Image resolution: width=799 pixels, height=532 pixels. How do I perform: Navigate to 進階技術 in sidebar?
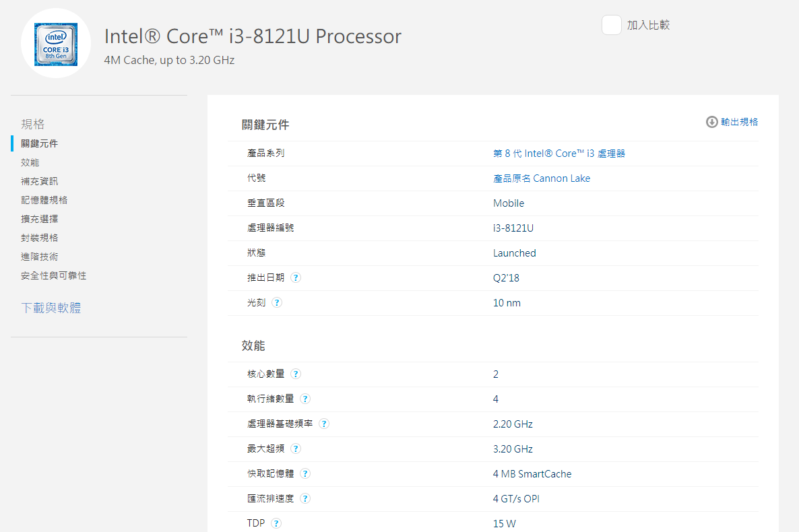coord(39,257)
